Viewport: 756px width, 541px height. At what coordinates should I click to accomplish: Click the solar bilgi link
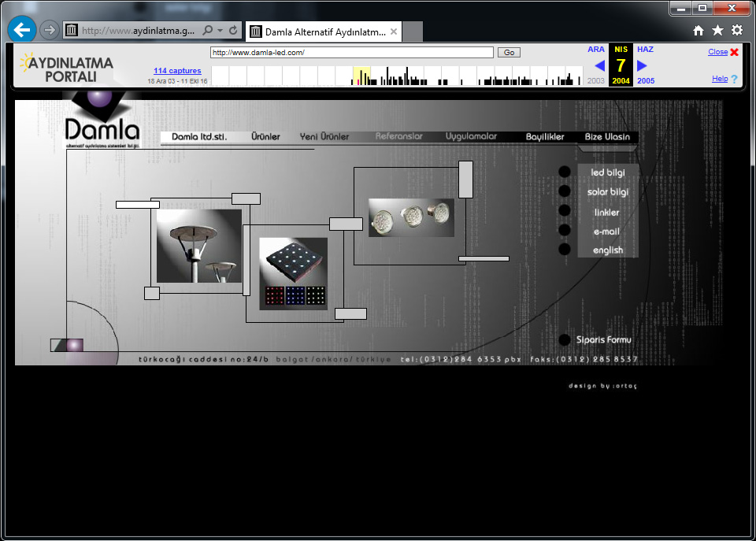pos(607,192)
